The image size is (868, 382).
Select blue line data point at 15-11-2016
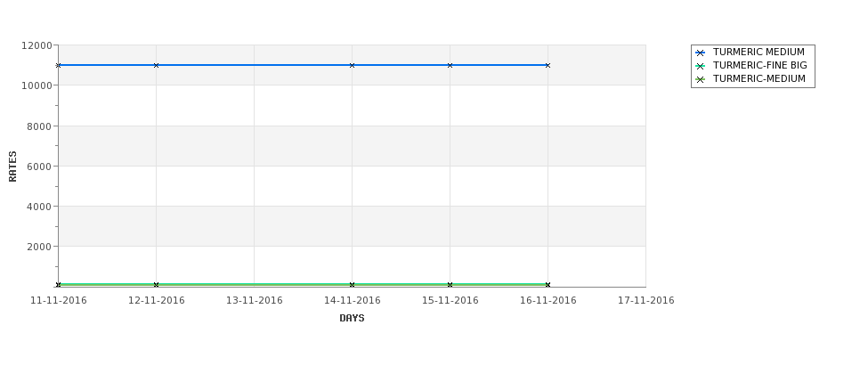[450, 65]
